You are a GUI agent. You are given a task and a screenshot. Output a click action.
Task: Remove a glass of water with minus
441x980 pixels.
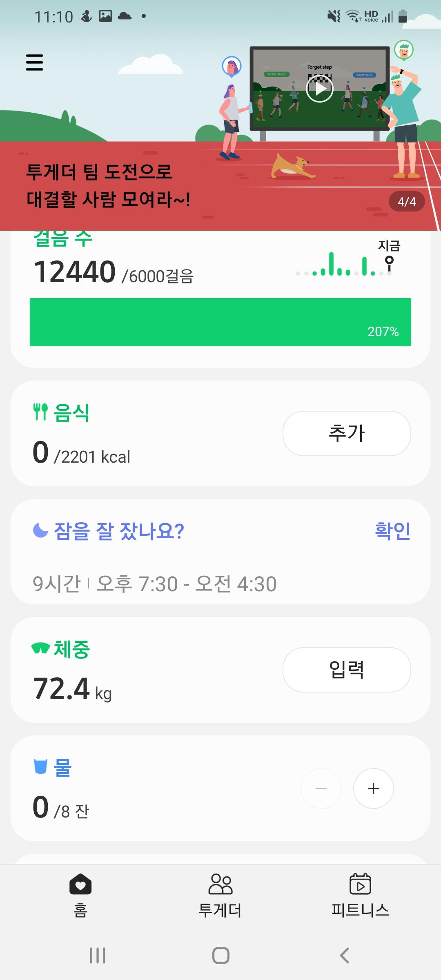pos(321,788)
